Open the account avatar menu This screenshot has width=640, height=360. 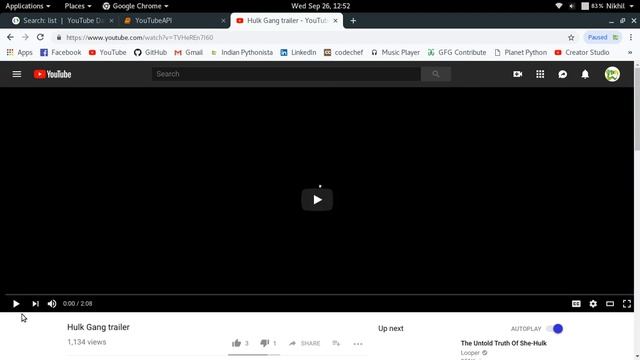click(612, 74)
